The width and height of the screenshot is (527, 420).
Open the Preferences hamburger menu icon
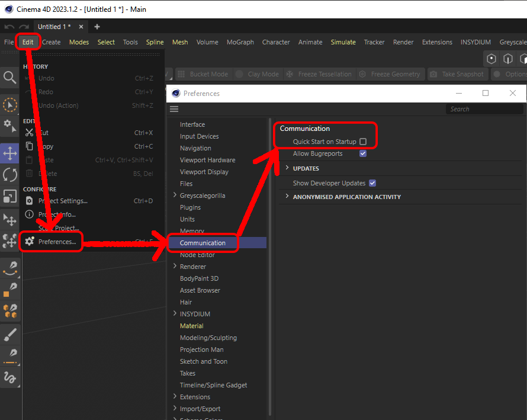click(174, 109)
